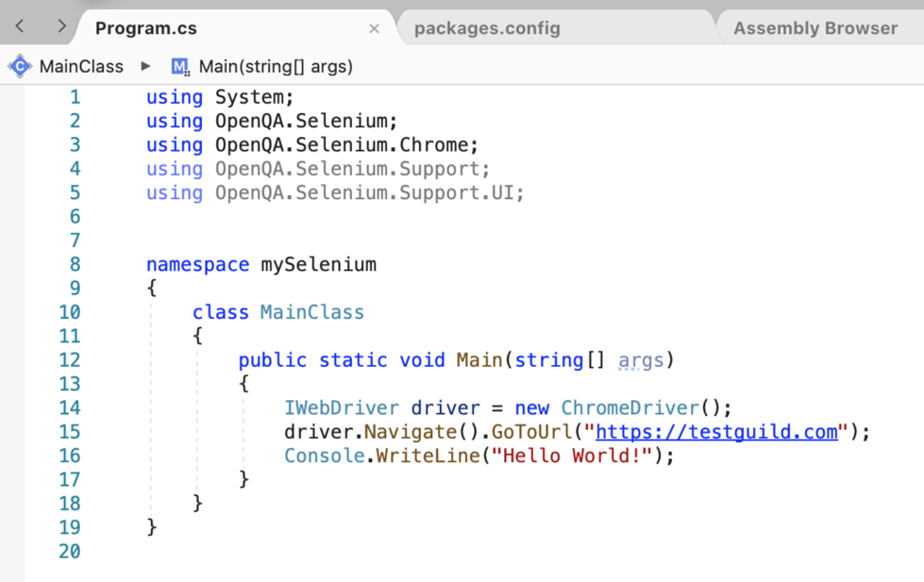Expand the Main(string[] args) breadcrumb entry

coord(275,66)
